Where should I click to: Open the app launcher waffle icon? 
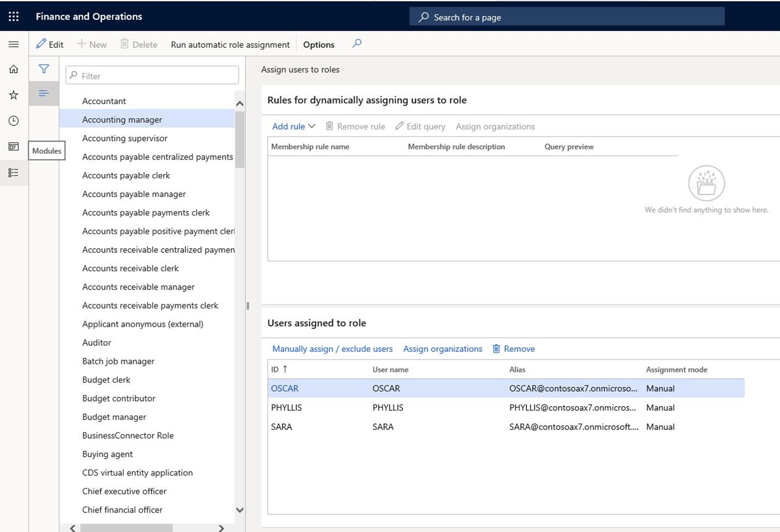coord(13,16)
